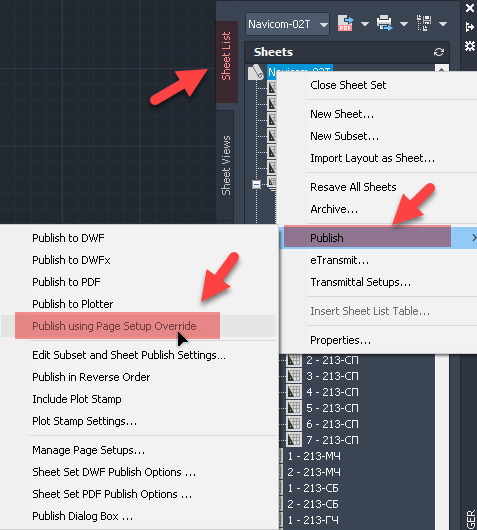Viewport: 477px width, 530px height.
Task: Open Transmittal Setups...
Action: (x=361, y=282)
